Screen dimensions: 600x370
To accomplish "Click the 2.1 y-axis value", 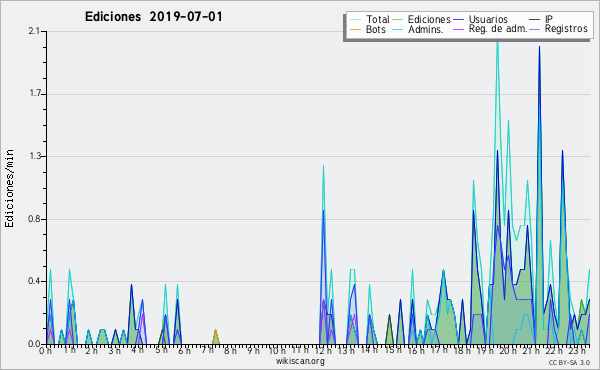I will pos(34,31).
